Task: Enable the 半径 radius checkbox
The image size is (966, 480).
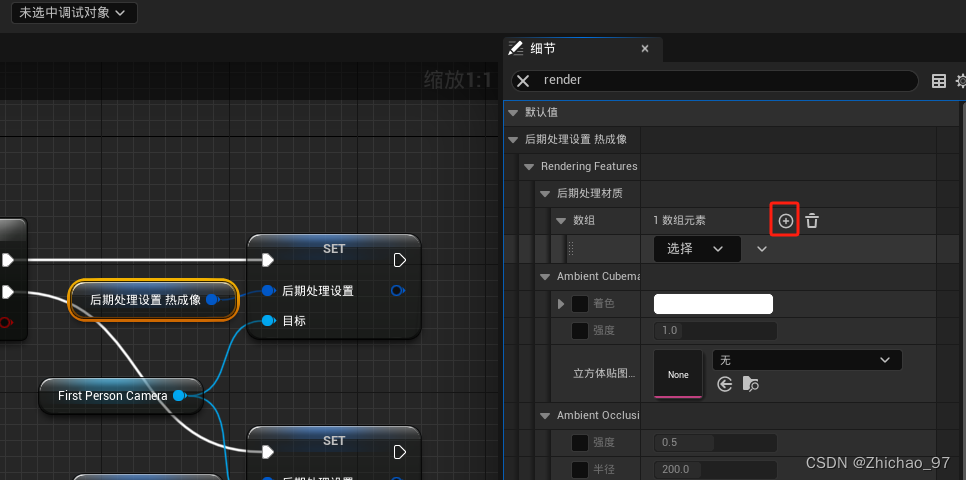Action: point(580,470)
